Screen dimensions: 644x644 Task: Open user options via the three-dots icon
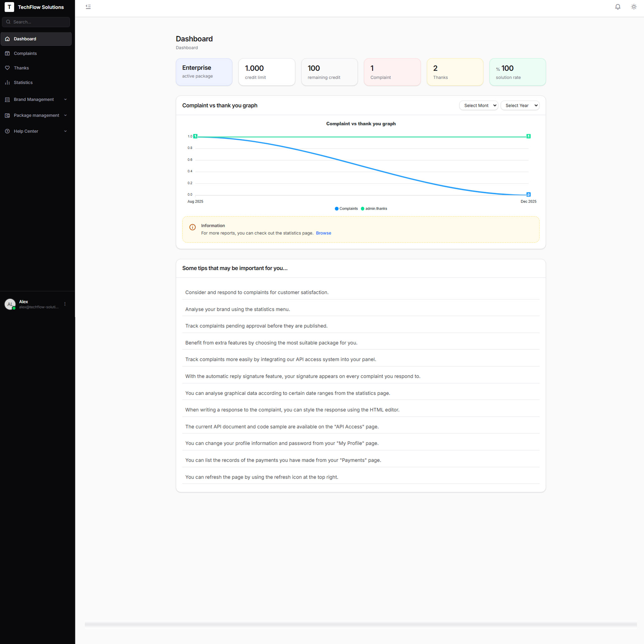pos(65,304)
